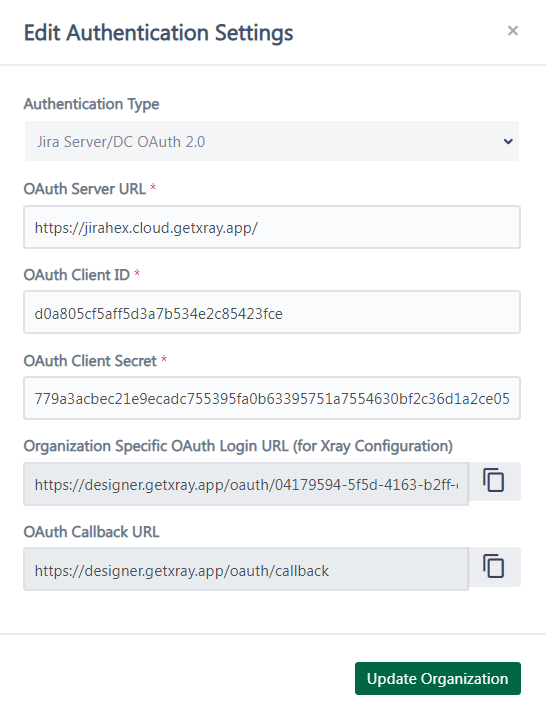Click the red asterisk beside OAuth Server URL
This screenshot has width=546, height=718.
click(x=153, y=187)
